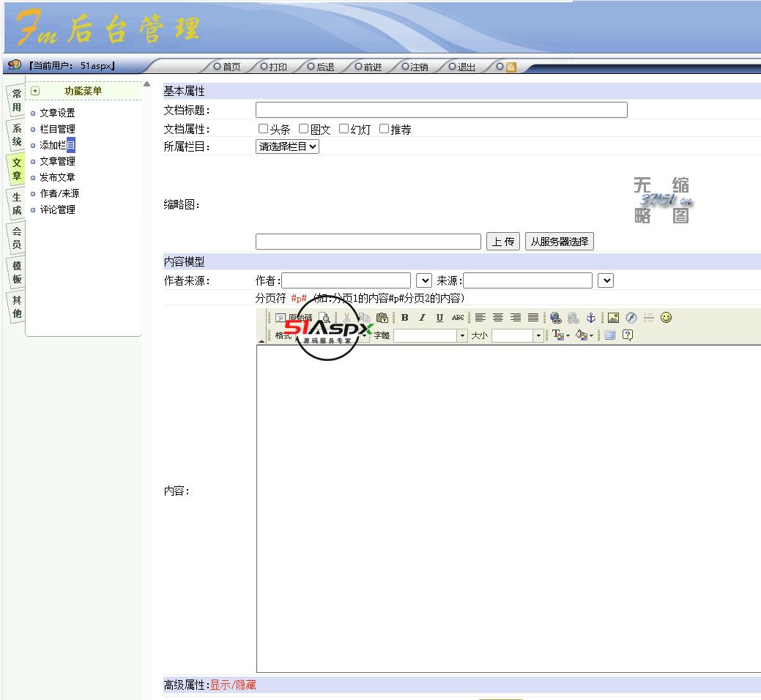Open the 请选择栏目 column dropdown
Image resolution: width=761 pixels, height=700 pixels.
click(x=287, y=146)
